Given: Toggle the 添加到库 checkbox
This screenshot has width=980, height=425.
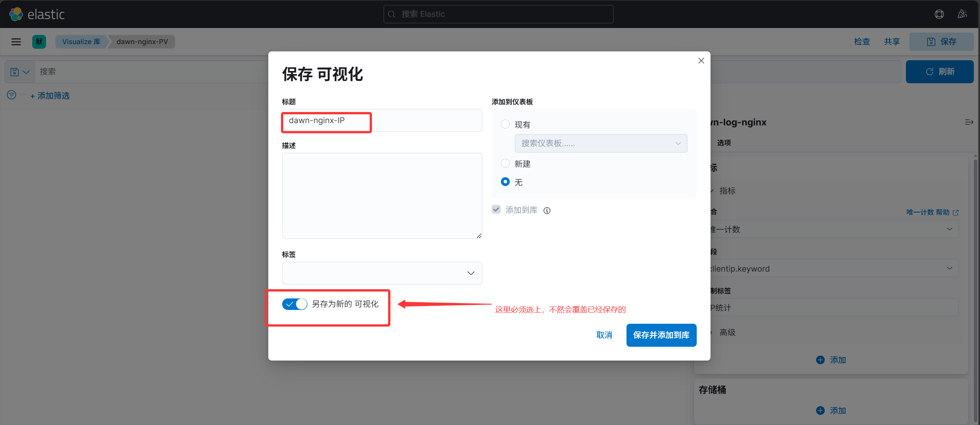Looking at the screenshot, I should tap(496, 209).
